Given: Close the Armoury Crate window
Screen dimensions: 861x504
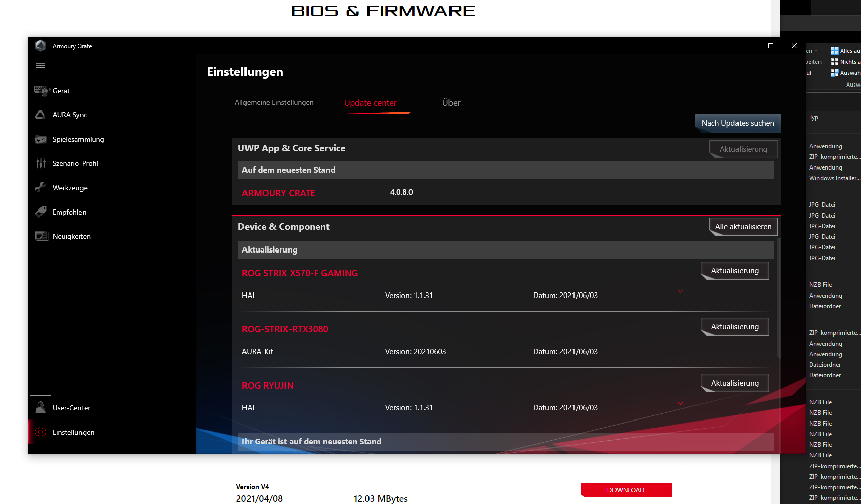Looking at the screenshot, I should coord(794,46).
